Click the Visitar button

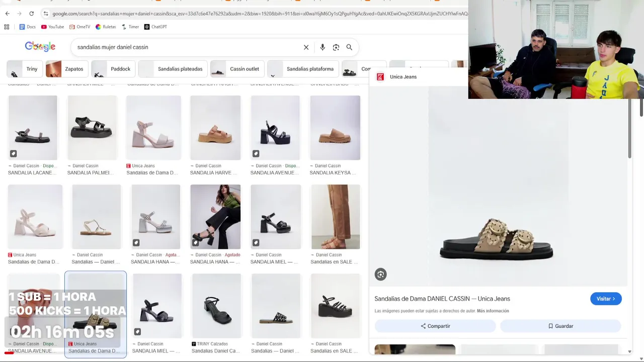pyautogui.click(x=606, y=299)
